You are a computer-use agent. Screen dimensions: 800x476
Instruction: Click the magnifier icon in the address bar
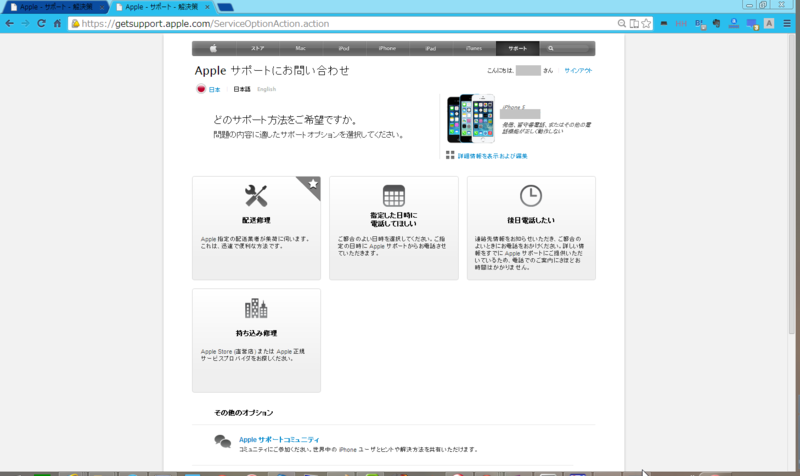[621, 23]
